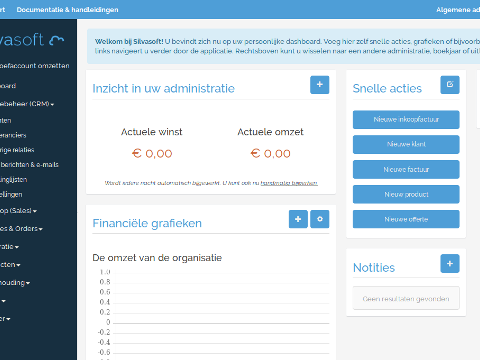Click the Snelle acties heading

(x=387, y=89)
